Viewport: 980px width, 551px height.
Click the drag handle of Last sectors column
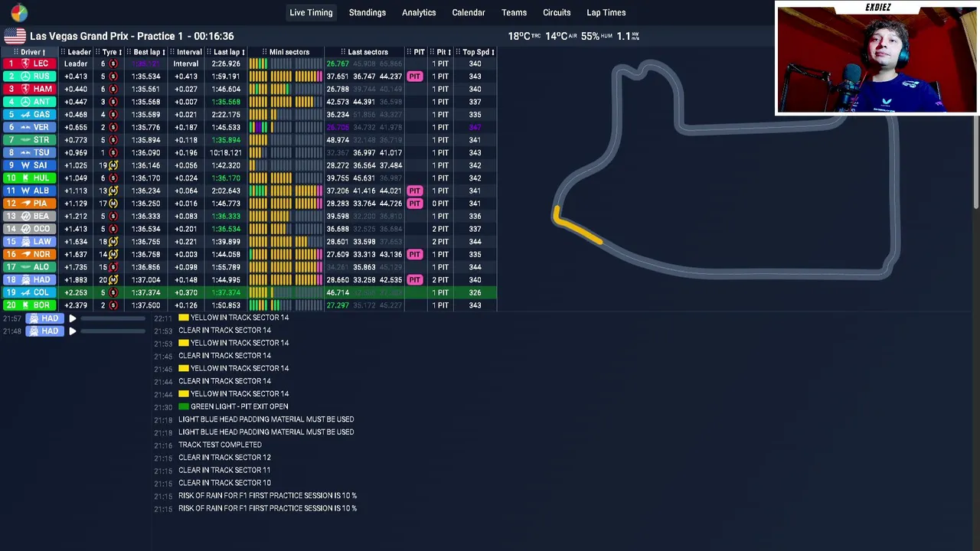point(343,52)
